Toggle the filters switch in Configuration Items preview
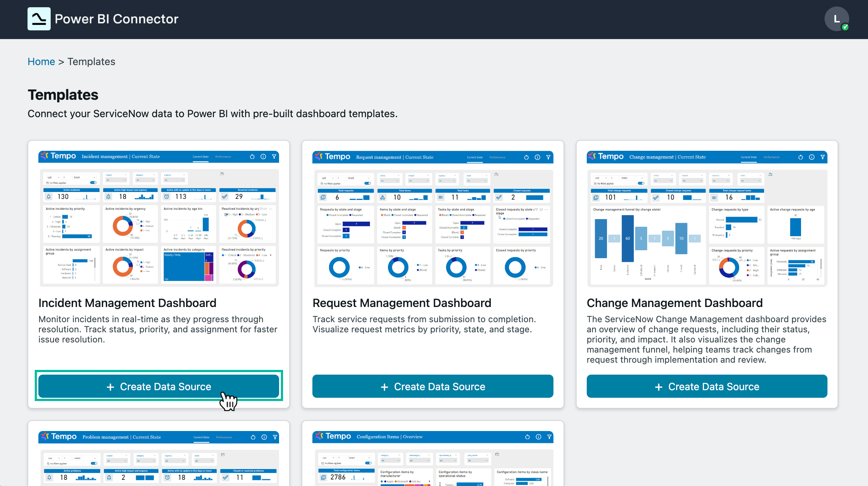 368,463
